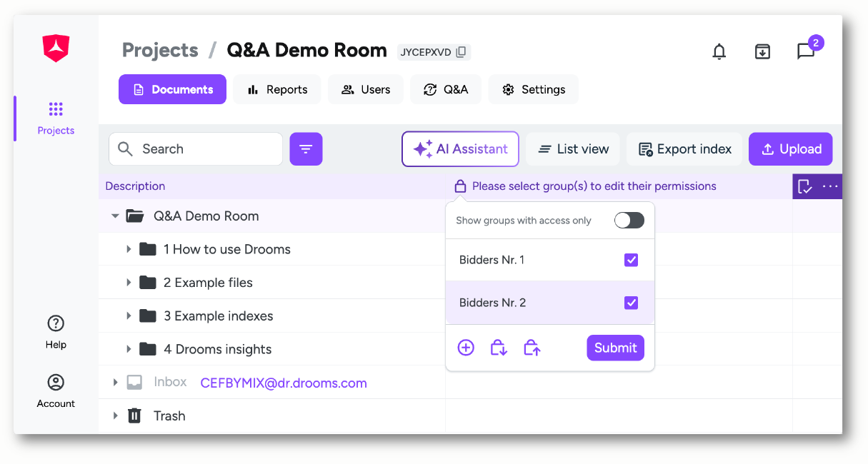Click the export permissions lock-upload icon
868x464 pixels.
(x=532, y=348)
